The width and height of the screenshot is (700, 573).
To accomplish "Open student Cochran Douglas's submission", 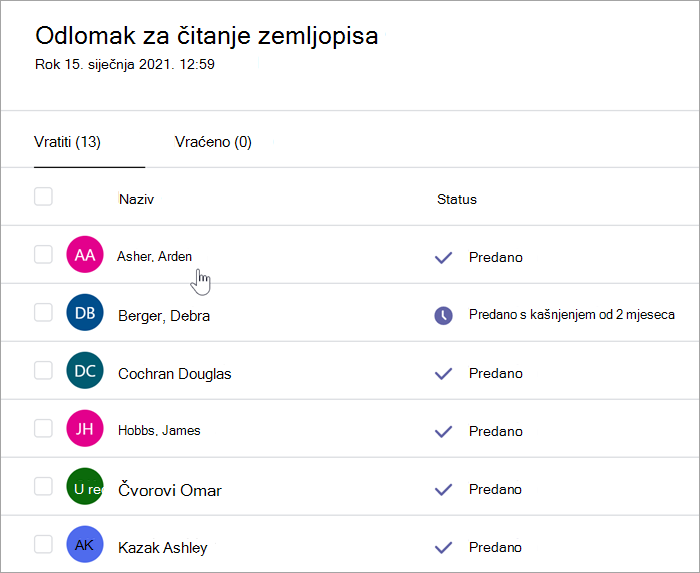I will [x=175, y=374].
